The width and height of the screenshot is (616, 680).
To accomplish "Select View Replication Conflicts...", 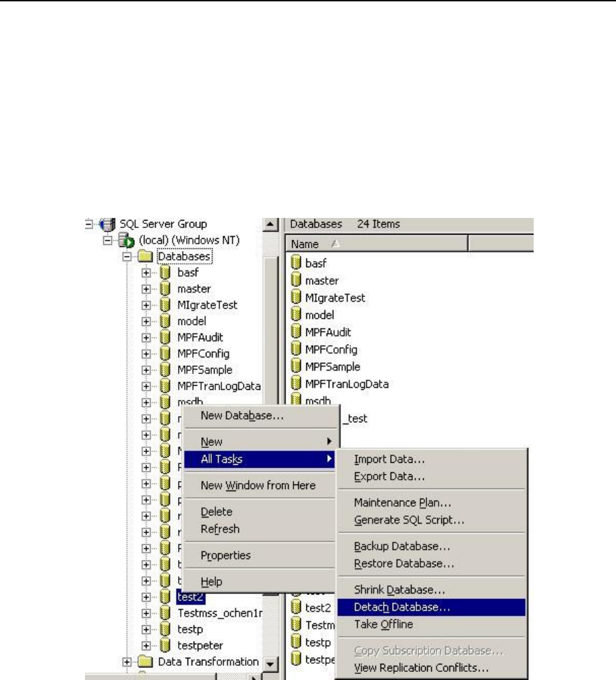I will click(432, 669).
